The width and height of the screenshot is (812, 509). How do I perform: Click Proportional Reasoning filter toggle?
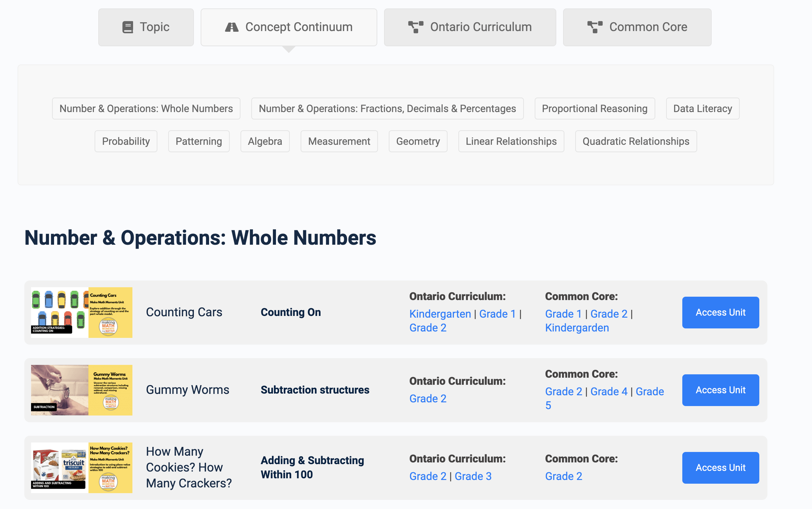point(594,108)
